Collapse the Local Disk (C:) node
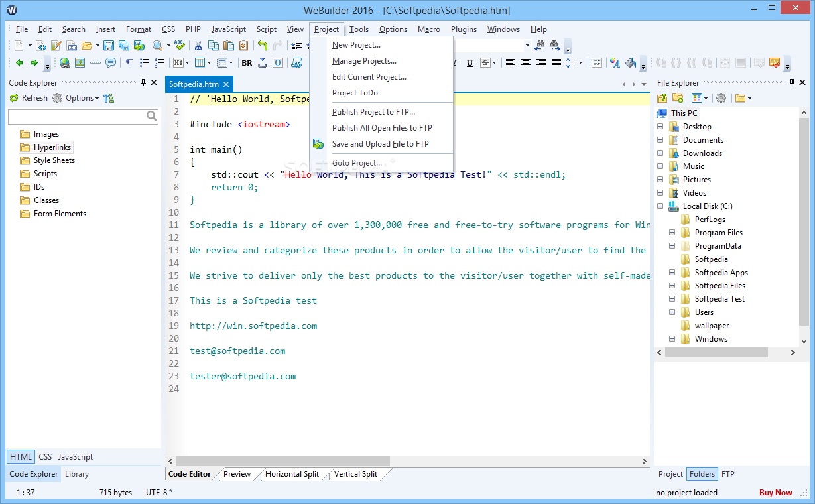Screen dimensions: 815x504 (x=660, y=206)
